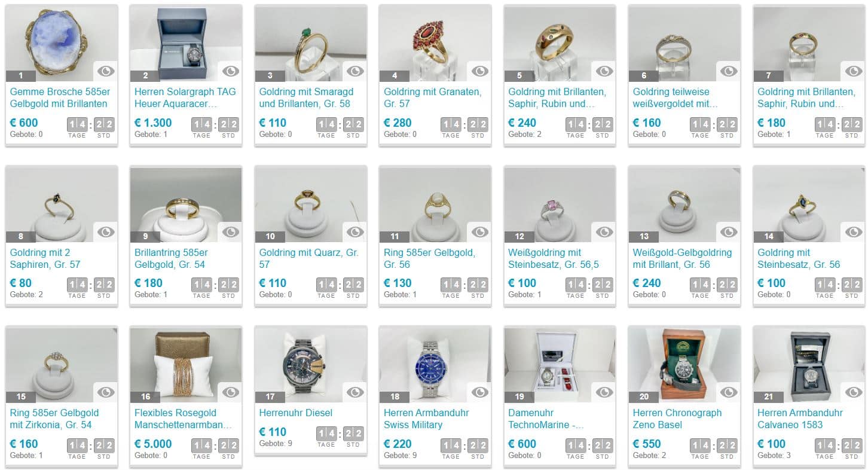Open Weißgold-Gelbgoldring mit Brillant listing

pos(682,258)
